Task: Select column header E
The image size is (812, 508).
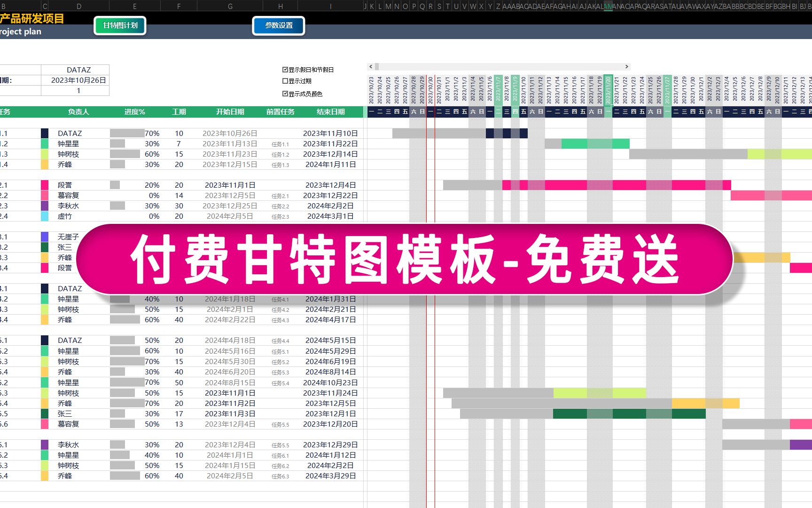Action: (135, 6)
